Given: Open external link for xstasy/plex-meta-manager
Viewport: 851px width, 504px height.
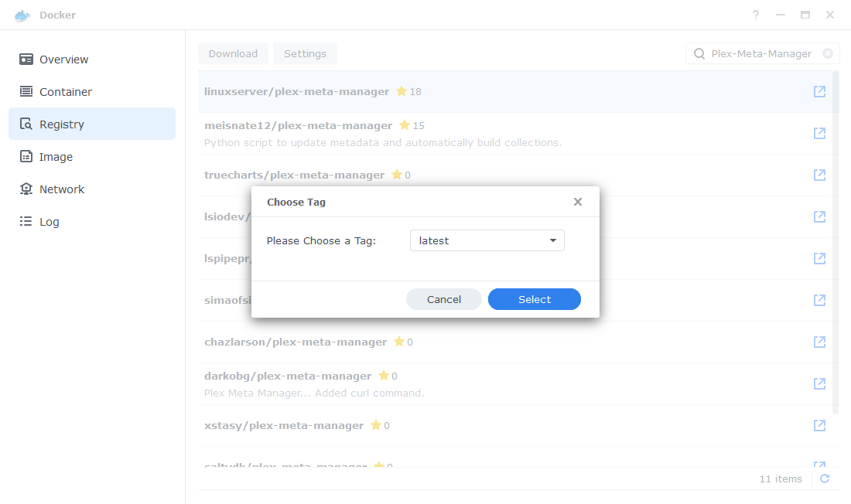Looking at the screenshot, I should pyautogui.click(x=819, y=426).
